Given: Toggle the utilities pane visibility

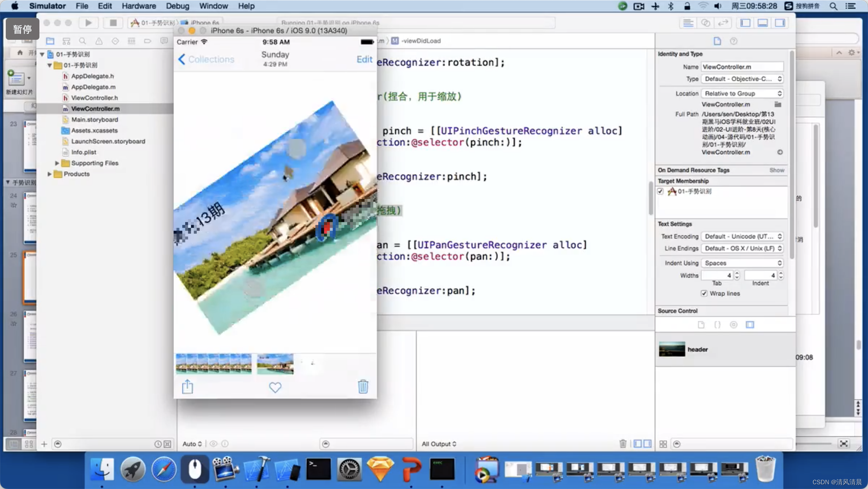Looking at the screenshot, I should tap(780, 23).
